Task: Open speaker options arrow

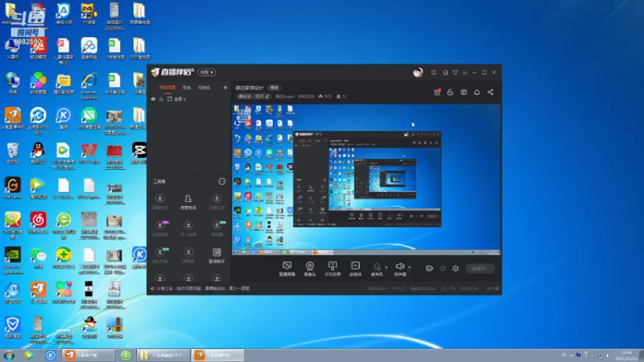Action: point(410,267)
